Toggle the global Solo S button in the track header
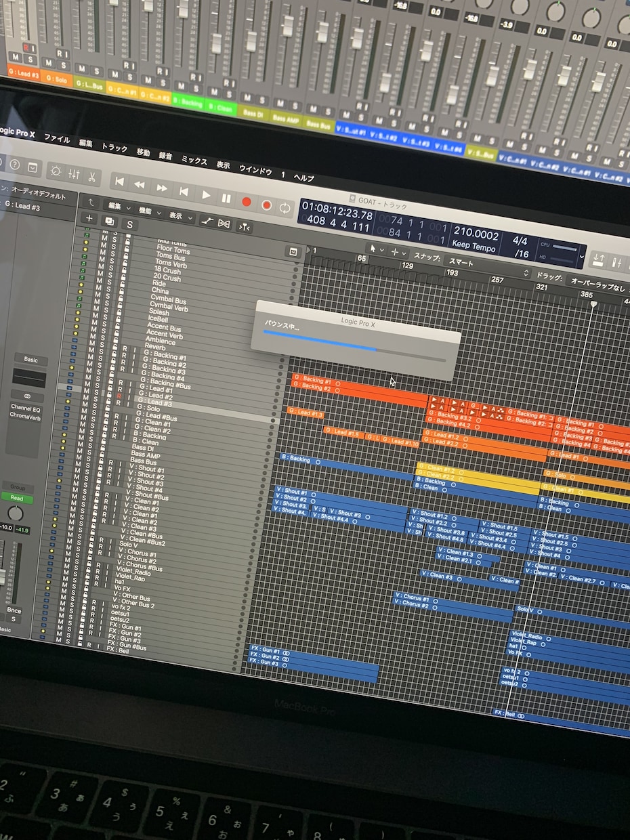630x840 pixels. [x=129, y=224]
